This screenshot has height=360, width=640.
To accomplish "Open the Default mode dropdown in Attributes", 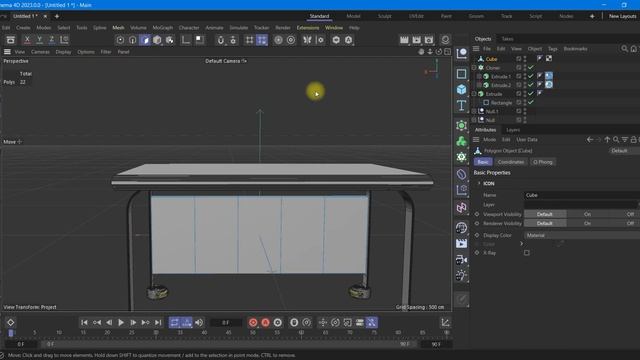I will tap(624, 151).
